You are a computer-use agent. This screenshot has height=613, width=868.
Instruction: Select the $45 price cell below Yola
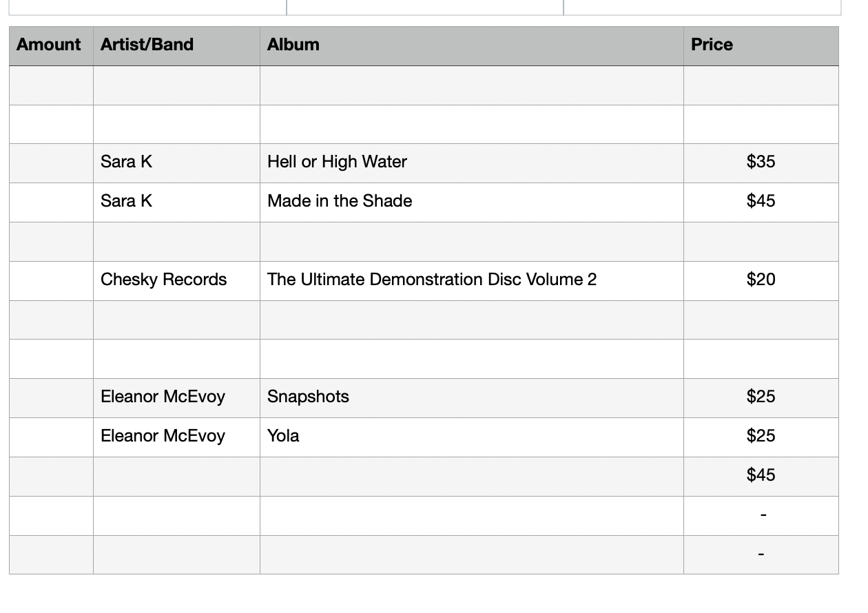point(761,477)
